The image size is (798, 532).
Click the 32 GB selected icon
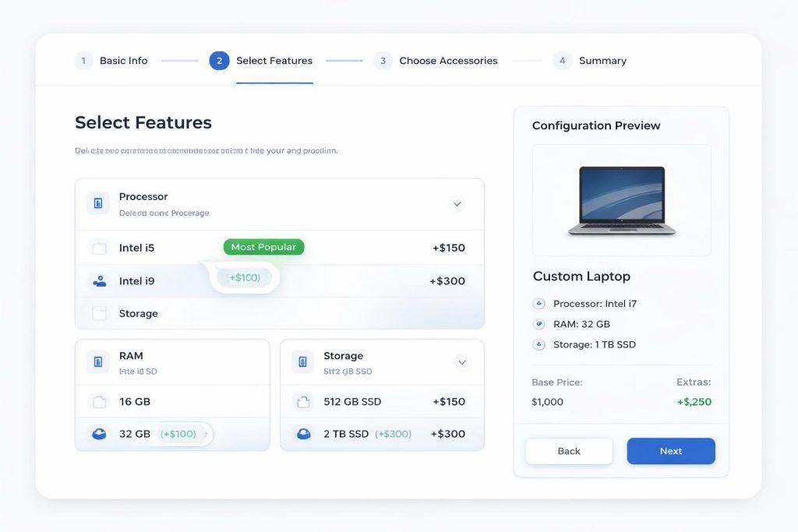coord(99,434)
